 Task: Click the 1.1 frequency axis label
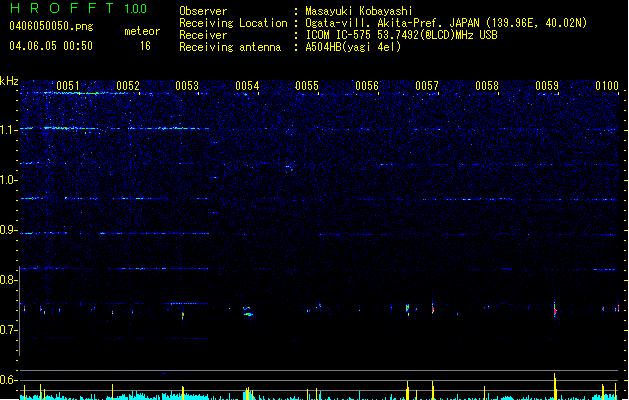point(8,130)
